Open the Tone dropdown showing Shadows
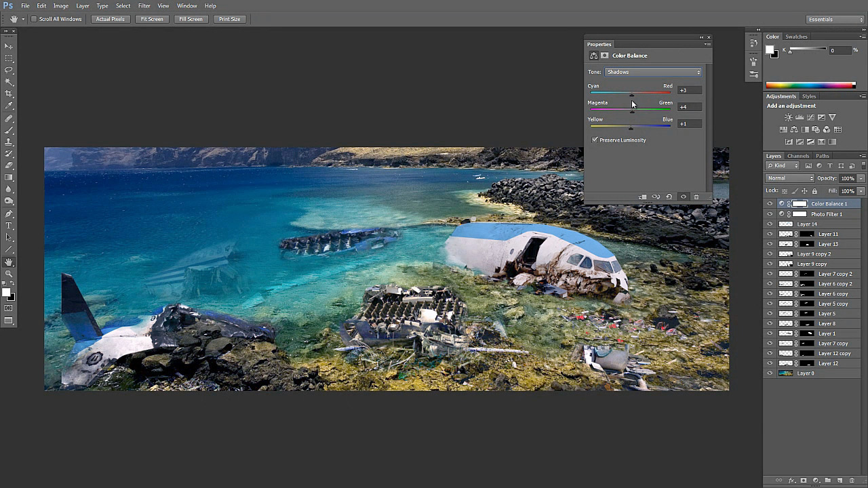Screen dimensions: 868x488 (x=653, y=72)
